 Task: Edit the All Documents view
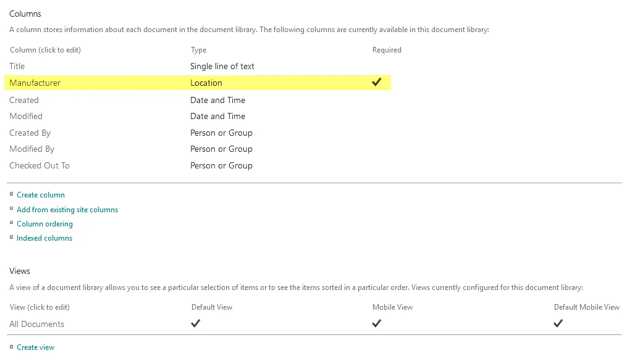(36, 324)
